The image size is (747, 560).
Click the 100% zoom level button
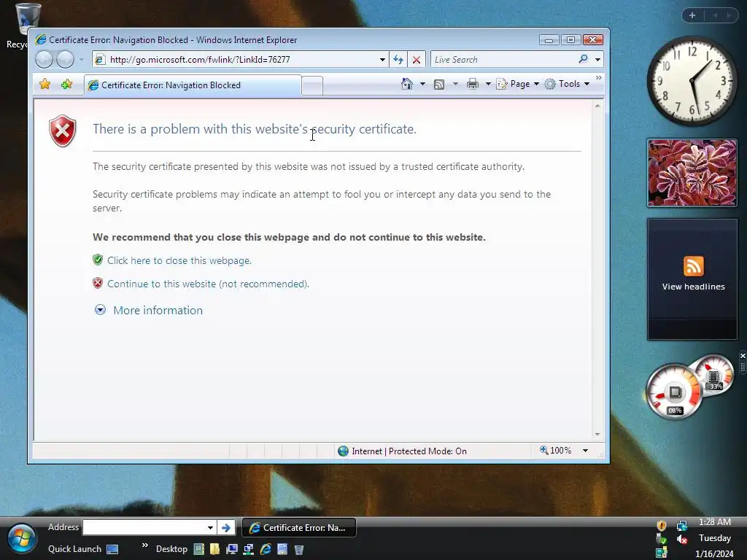pyautogui.click(x=555, y=451)
